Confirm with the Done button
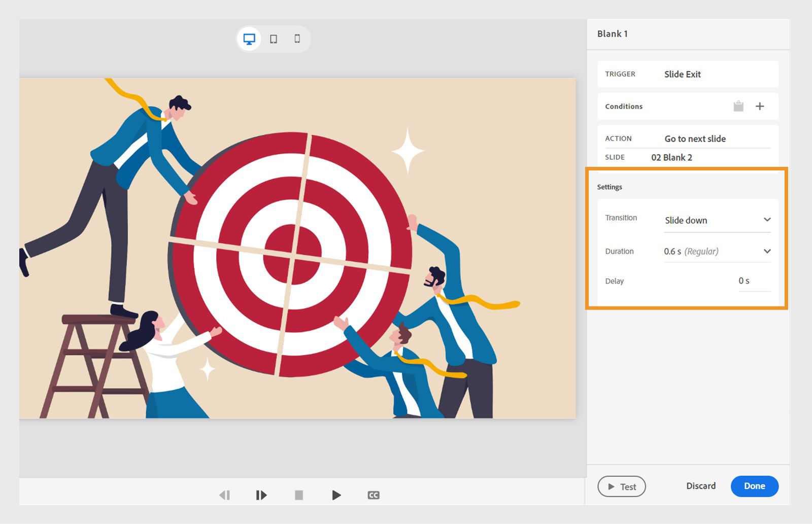This screenshot has width=812, height=524. 755,486
